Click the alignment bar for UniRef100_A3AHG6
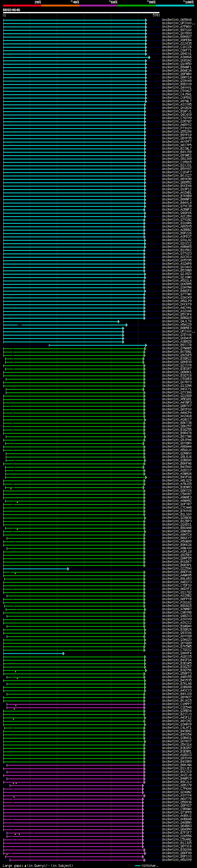Image resolution: width=197 pixels, height=868 pixels. pyautogui.click(x=77, y=57)
